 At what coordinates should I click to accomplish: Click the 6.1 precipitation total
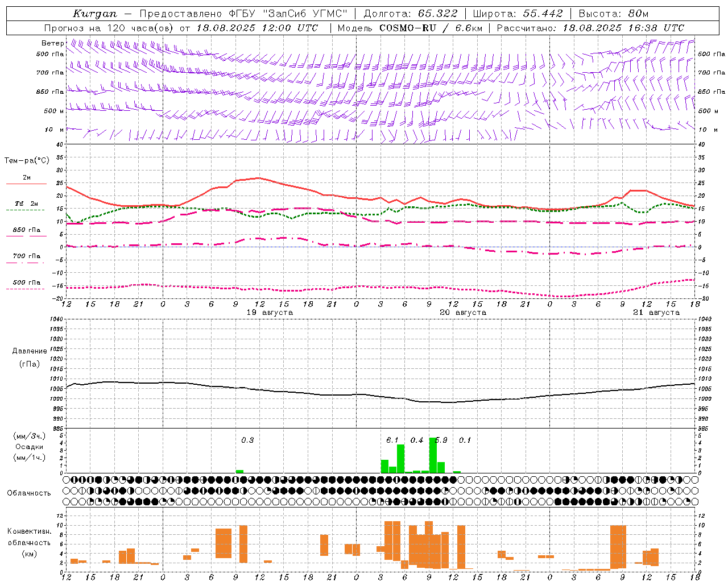click(x=392, y=440)
